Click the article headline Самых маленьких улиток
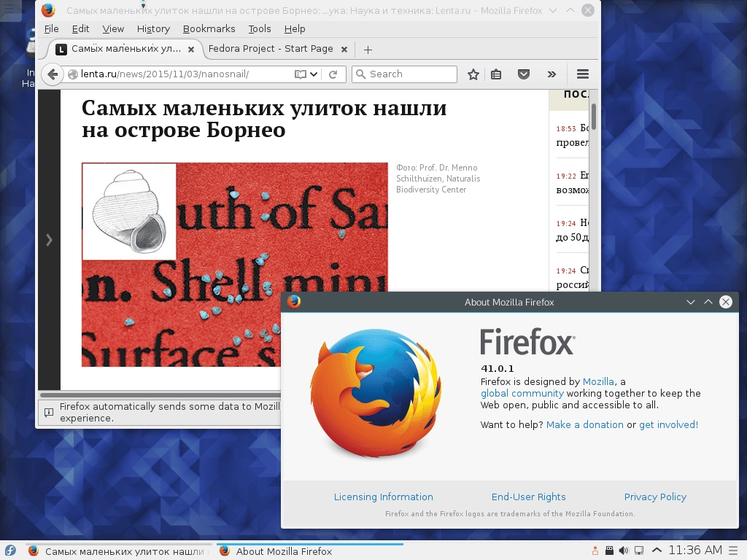This screenshot has height=560, width=747. [x=264, y=119]
